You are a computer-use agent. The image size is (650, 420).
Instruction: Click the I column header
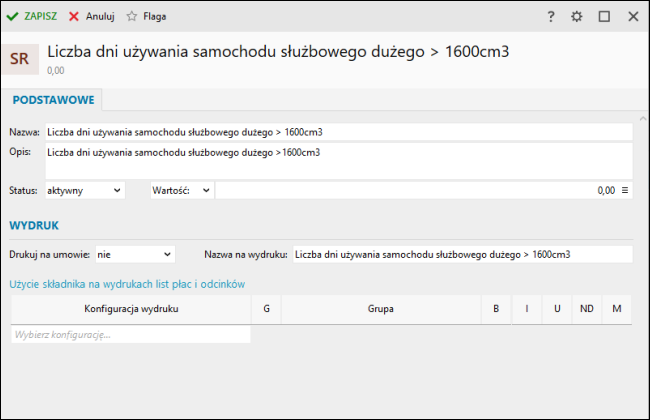tap(527, 309)
